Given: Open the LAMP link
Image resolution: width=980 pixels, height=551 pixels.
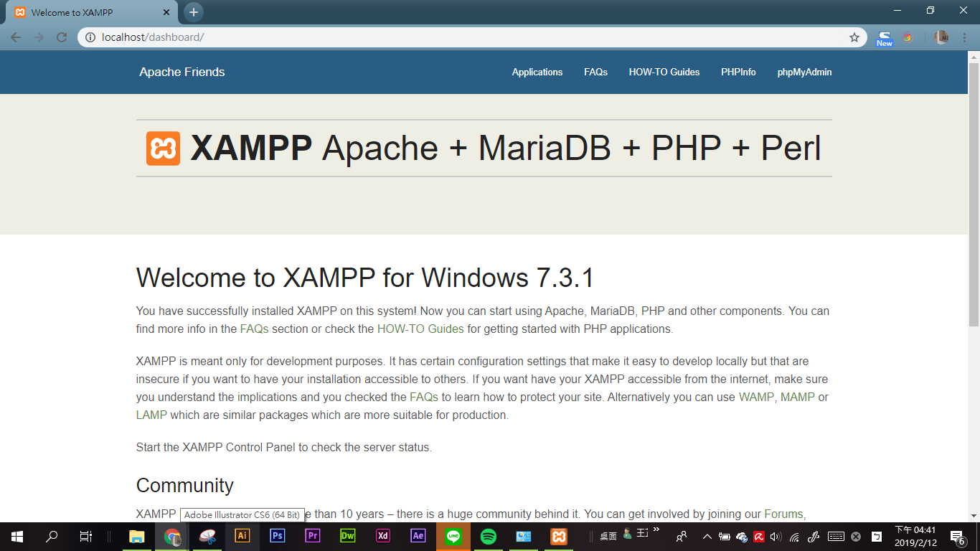Looking at the screenshot, I should (x=151, y=415).
